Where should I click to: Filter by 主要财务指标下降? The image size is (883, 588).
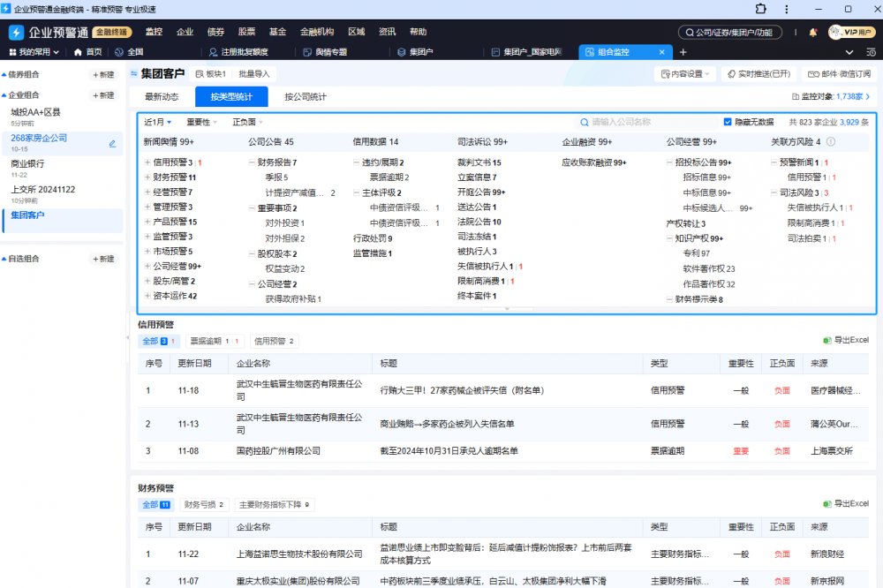point(275,504)
